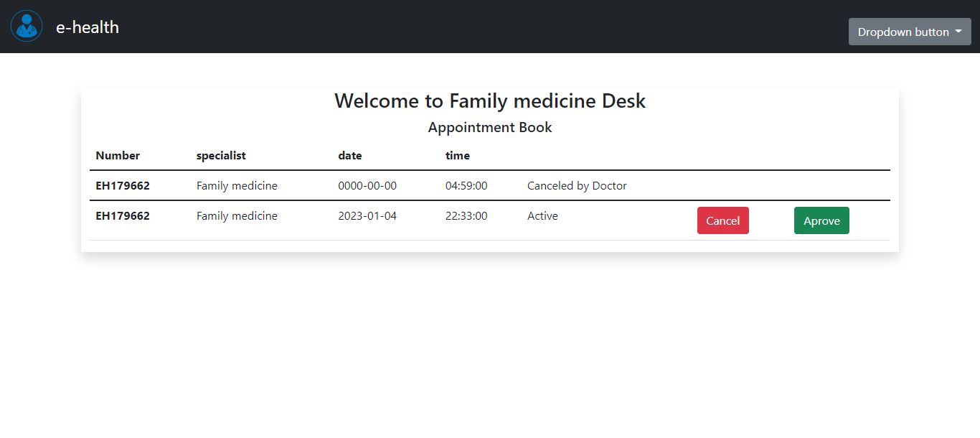Click the 'Active' status text
The height and width of the screenshot is (438, 980).
(542, 215)
